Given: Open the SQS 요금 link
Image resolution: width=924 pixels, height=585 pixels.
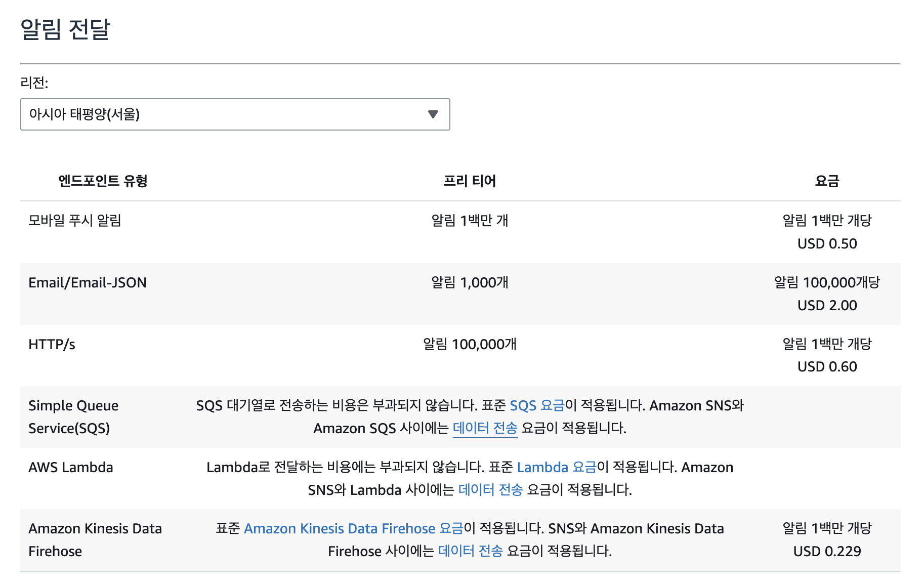Looking at the screenshot, I should [536, 405].
